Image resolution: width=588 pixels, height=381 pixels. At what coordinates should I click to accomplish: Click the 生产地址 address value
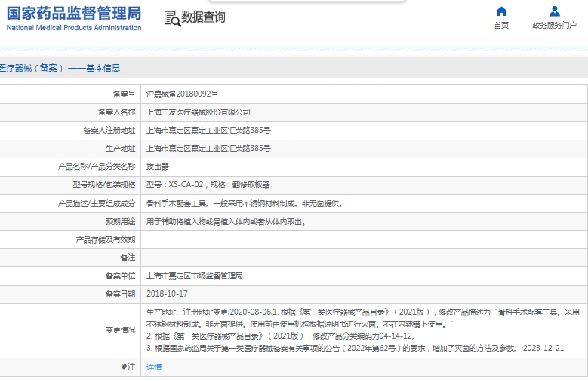coord(208,148)
